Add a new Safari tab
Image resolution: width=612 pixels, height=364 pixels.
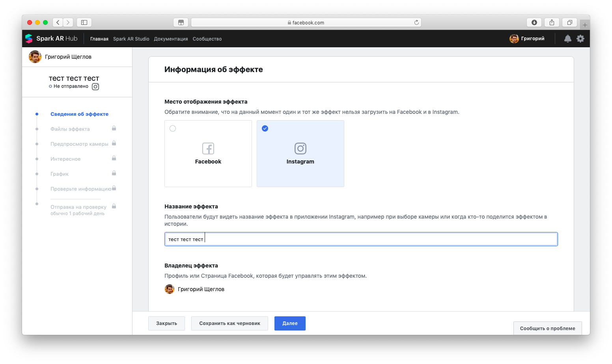[x=585, y=25]
